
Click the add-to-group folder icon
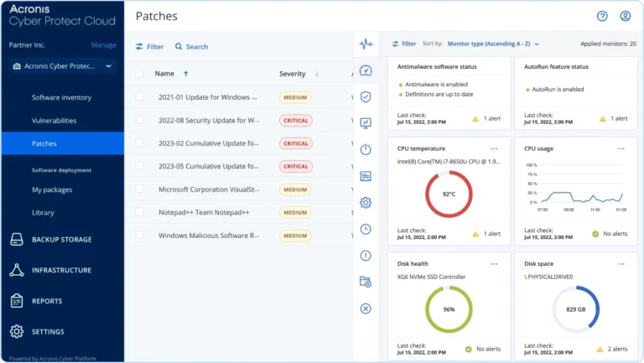[366, 283]
